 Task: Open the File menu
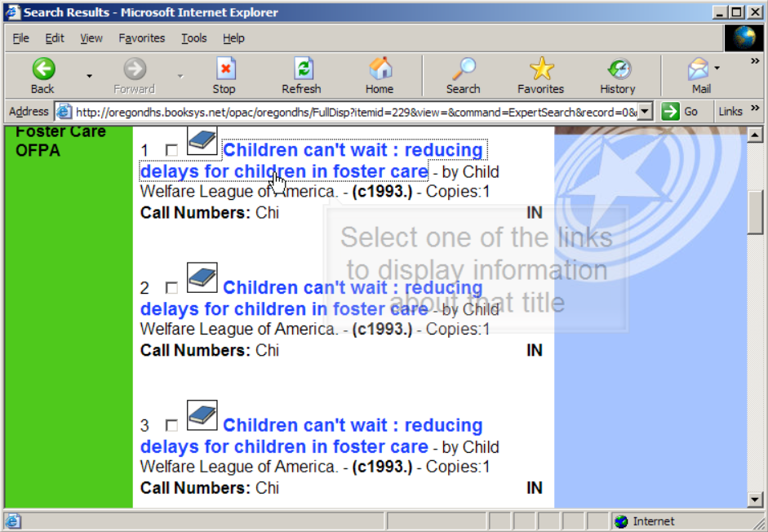tap(20, 38)
